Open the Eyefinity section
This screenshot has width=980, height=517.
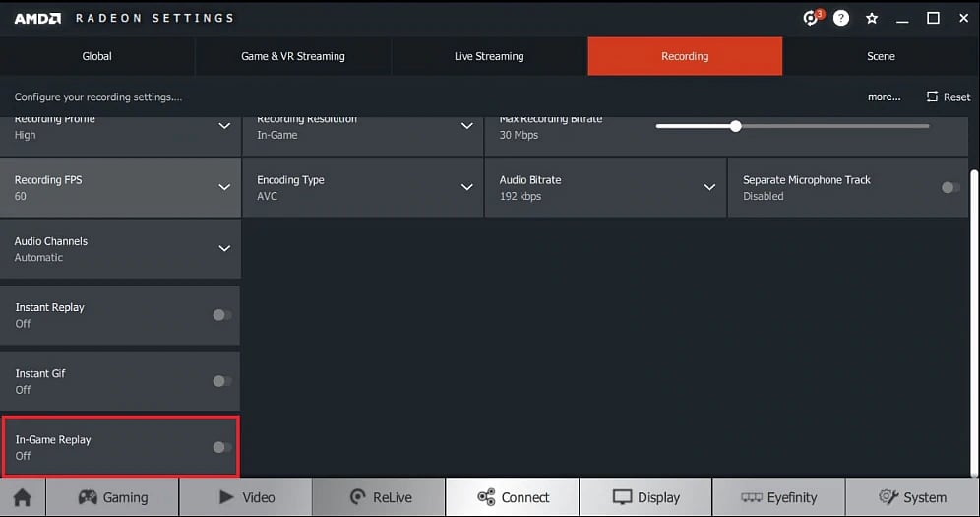778,497
